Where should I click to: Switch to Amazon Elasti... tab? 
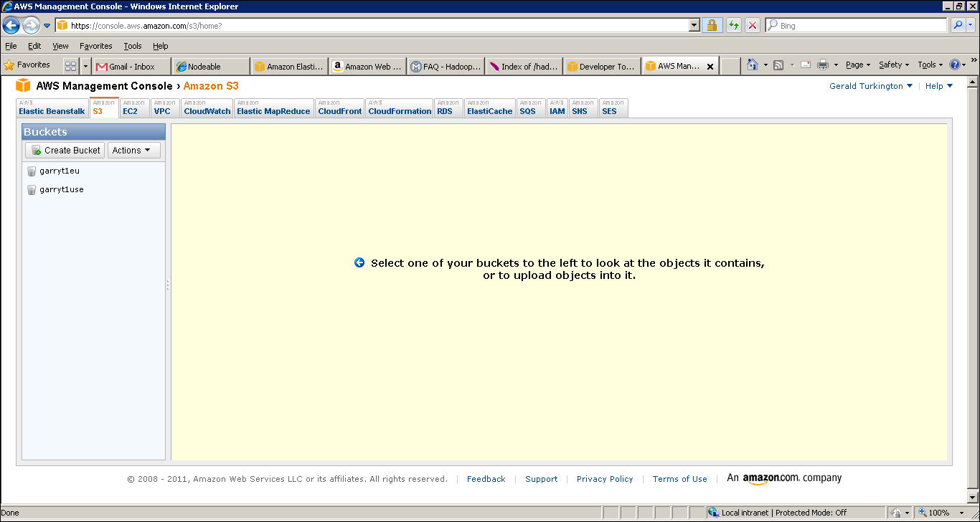290,67
